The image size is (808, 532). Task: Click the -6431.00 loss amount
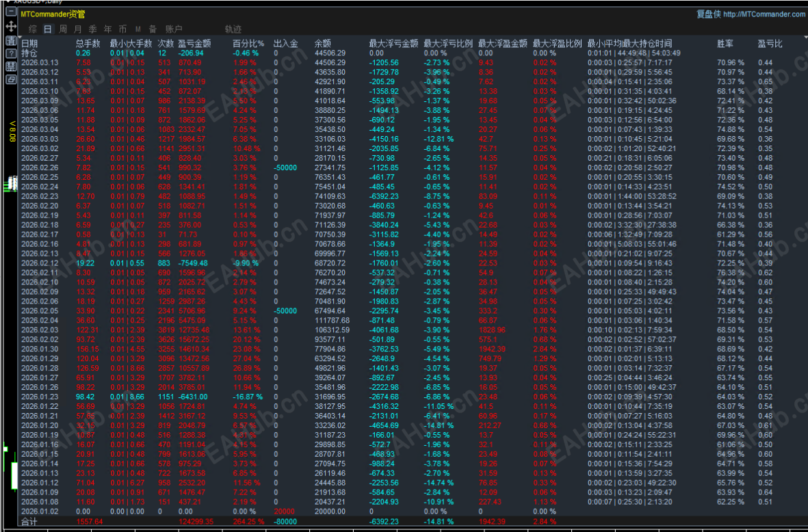tap(193, 397)
